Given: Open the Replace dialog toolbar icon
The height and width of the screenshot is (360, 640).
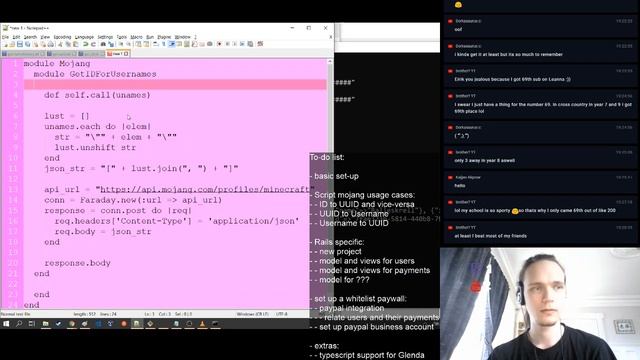Looking at the screenshot, I should (111, 44).
